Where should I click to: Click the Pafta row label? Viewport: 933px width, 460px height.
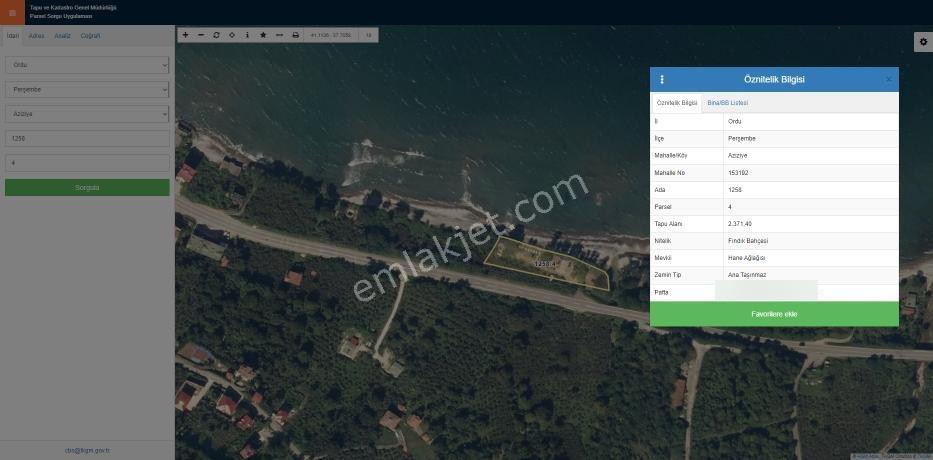point(661,292)
